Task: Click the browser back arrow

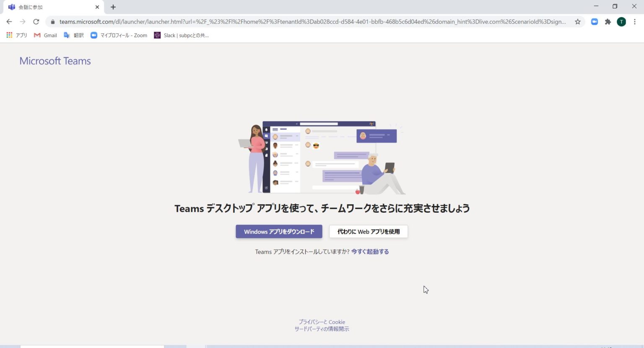Action: pos(9,22)
